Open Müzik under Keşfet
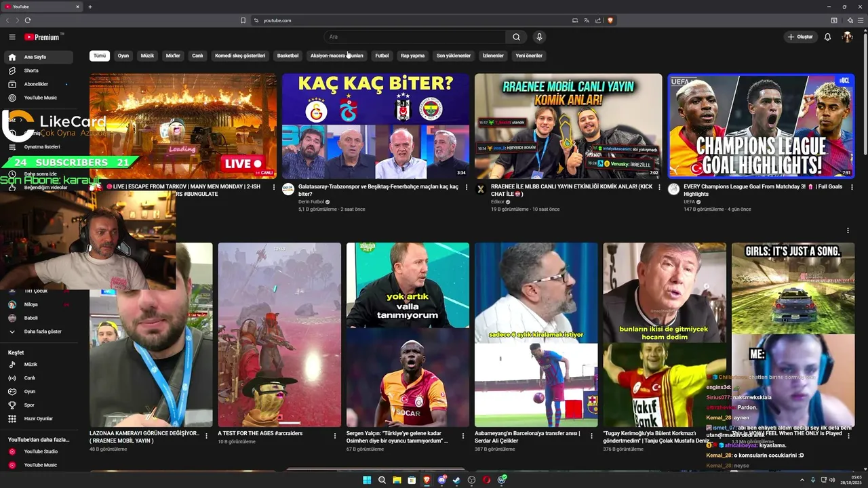This screenshot has width=868, height=488. [x=38, y=365]
